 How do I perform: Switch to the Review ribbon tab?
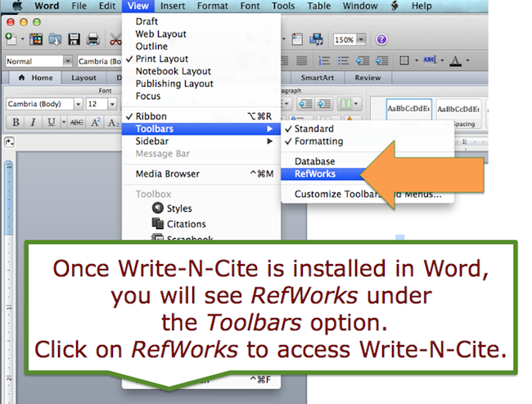[x=367, y=78]
